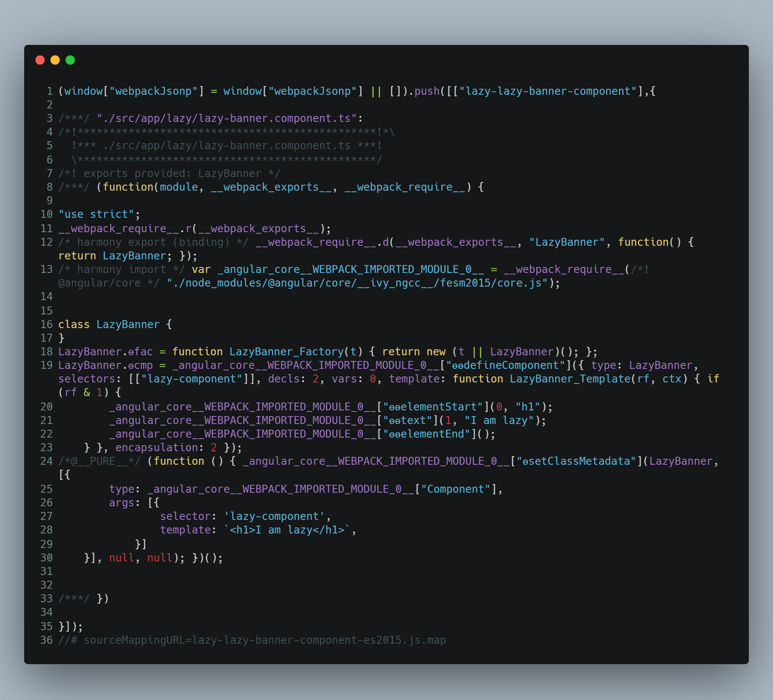Click the "ɵsetClassMetadata" string

pos(576,461)
